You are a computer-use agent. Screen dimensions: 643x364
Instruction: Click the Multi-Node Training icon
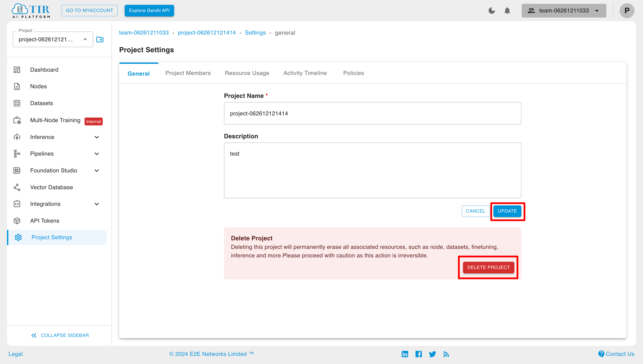[17, 120]
